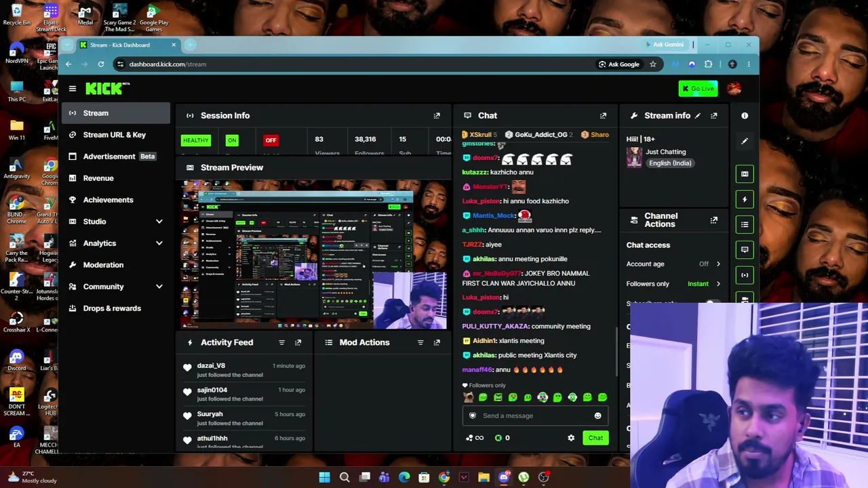The height and width of the screenshot is (488, 868).
Task: Click the Kick logo
Action: 106,88
